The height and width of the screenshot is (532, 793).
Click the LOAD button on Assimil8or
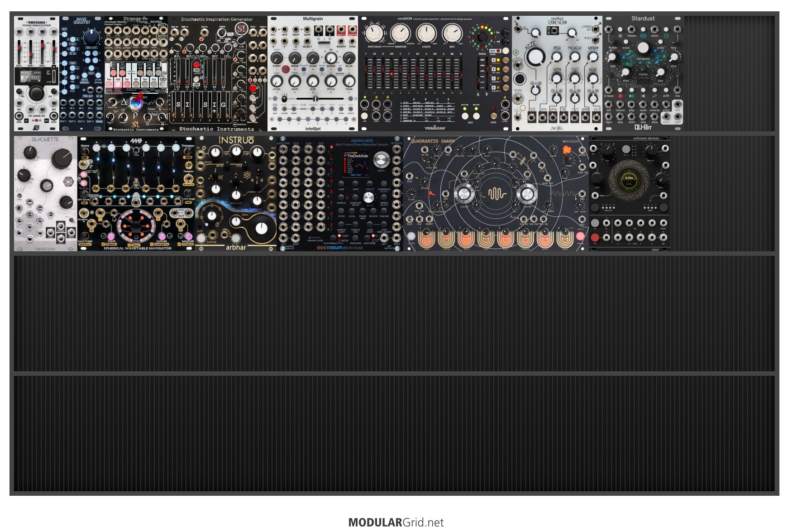click(341, 184)
